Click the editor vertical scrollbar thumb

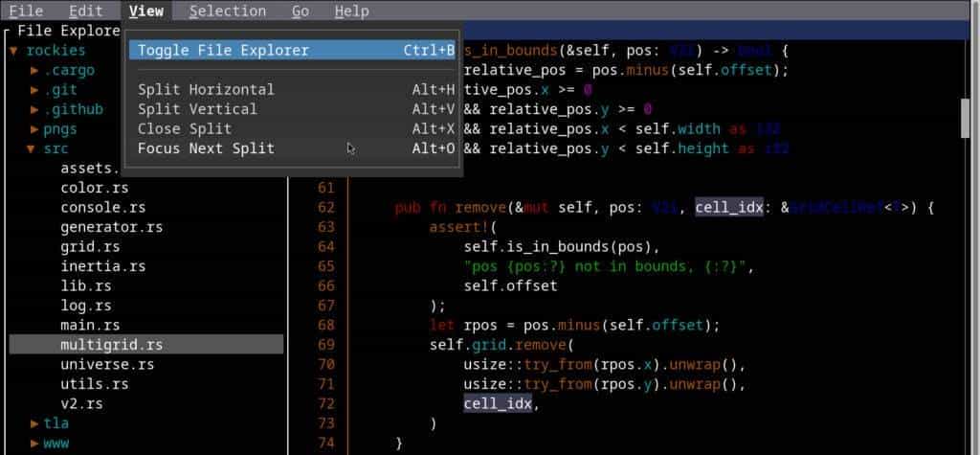tap(965, 118)
